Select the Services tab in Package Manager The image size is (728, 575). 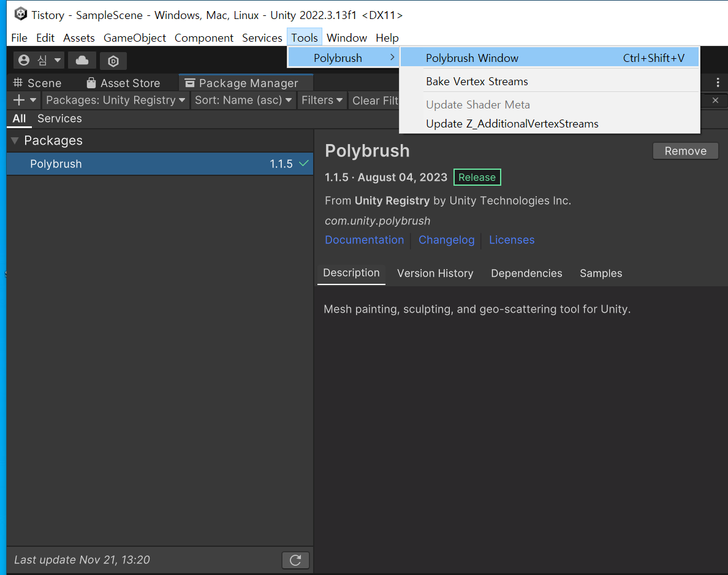pos(59,118)
